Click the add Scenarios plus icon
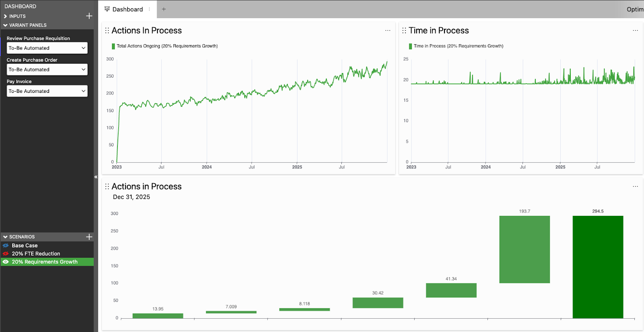Viewport: 644px width, 332px height. 89,237
